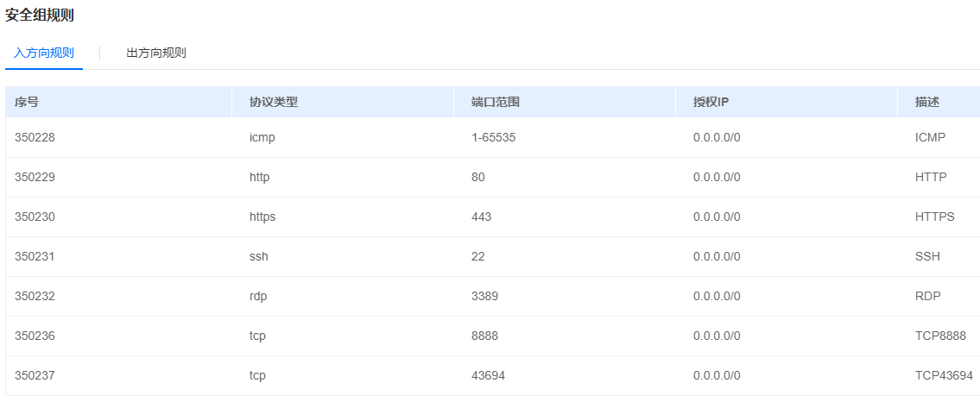The image size is (980, 402).
Task: Click the ICMP description cell
Action: click(x=930, y=137)
